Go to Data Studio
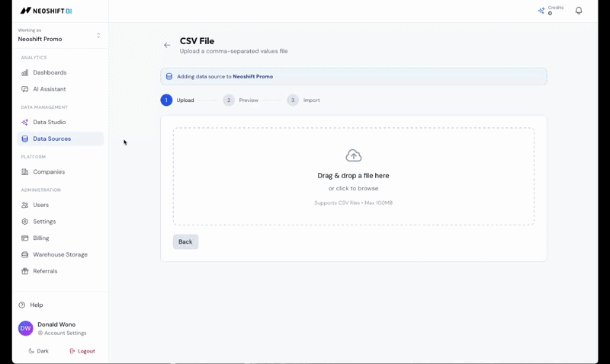 coord(49,122)
